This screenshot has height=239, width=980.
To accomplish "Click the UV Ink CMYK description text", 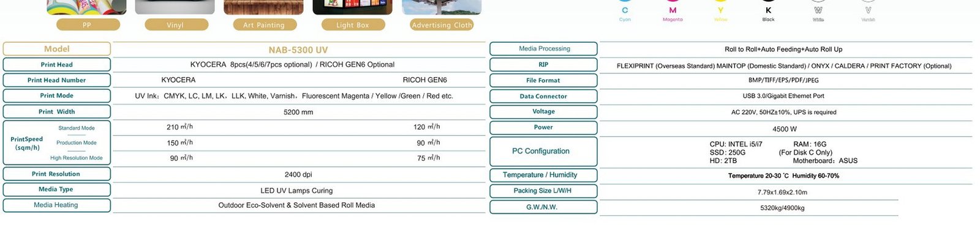I will point(294,96).
